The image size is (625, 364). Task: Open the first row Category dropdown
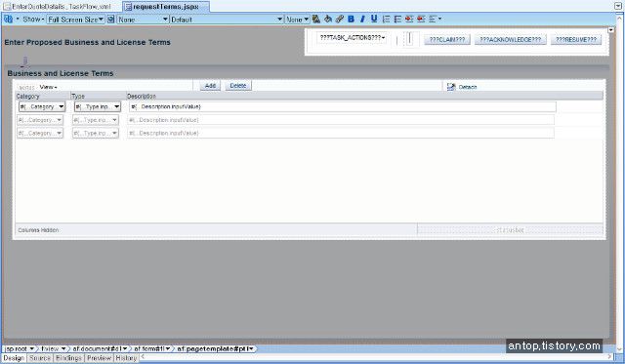[41, 106]
